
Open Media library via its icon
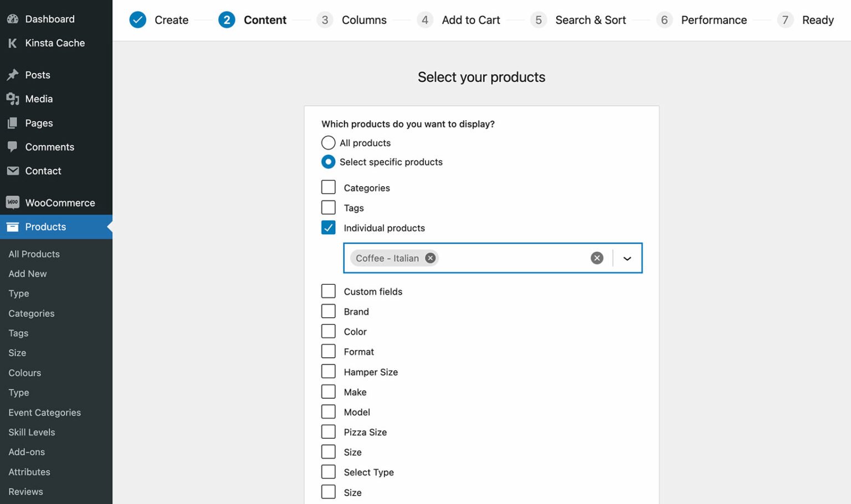click(x=13, y=99)
